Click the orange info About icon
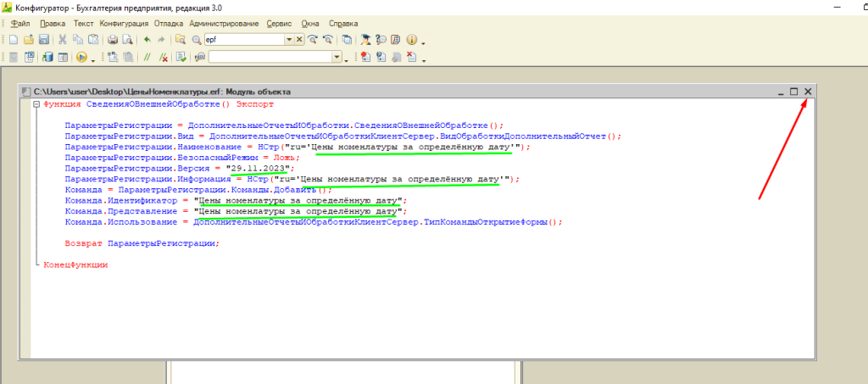The image size is (868, 384). coord(412,40)
